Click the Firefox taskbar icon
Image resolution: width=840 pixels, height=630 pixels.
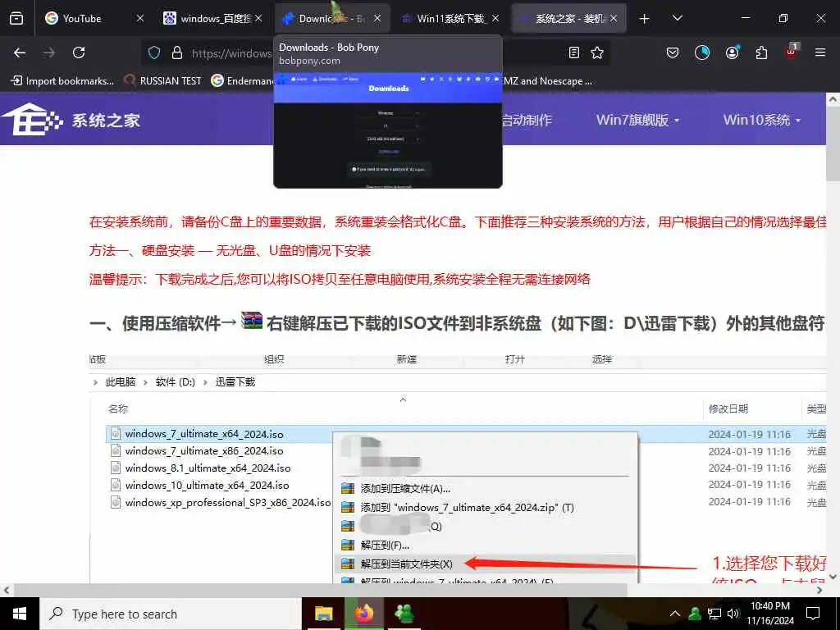[x=364, y=614]
